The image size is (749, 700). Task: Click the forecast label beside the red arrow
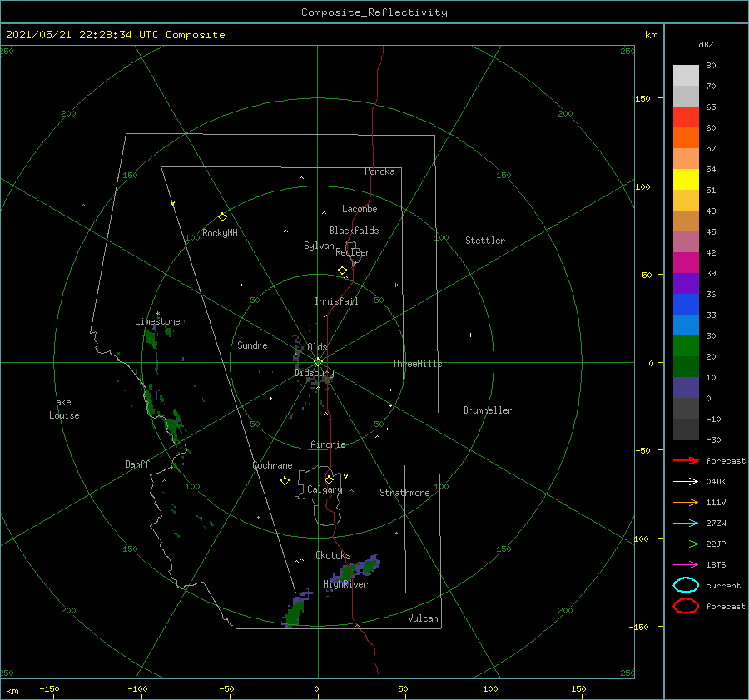coord(726,460)
